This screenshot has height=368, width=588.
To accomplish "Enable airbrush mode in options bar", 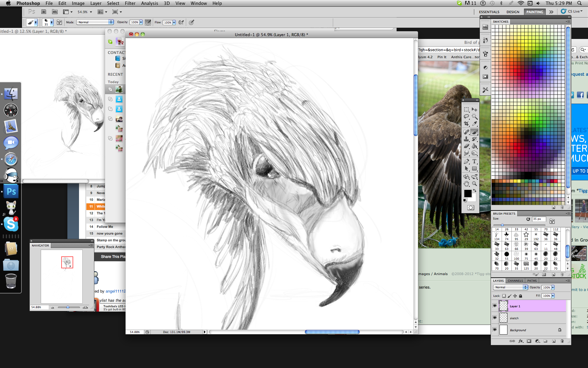I will click(x=181, y=22).
